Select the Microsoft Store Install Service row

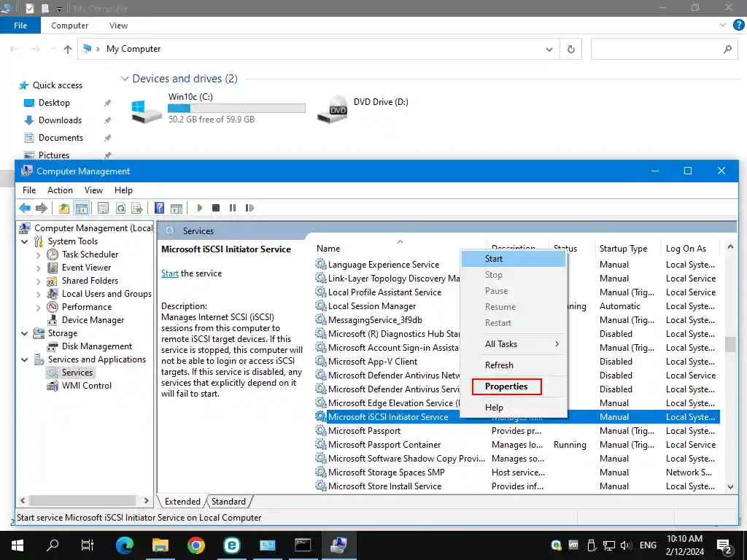pyautogui.click(x=517, y=486)
